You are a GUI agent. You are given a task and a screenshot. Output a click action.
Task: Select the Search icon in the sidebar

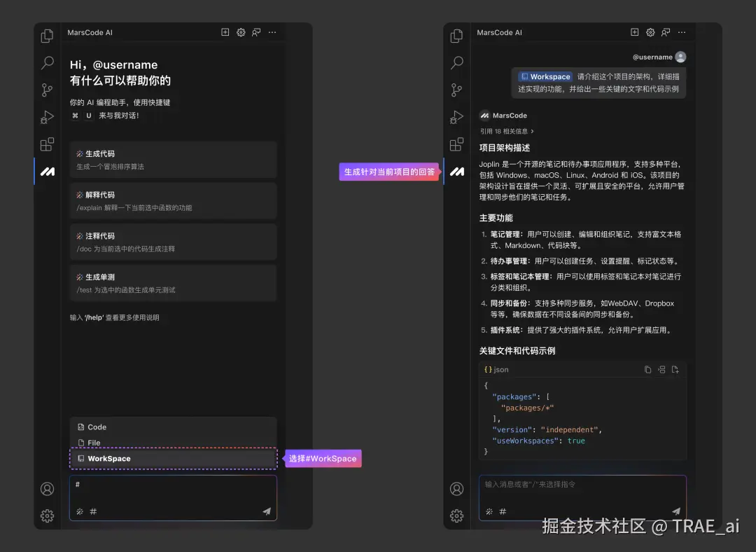click(x=47, y=63)
